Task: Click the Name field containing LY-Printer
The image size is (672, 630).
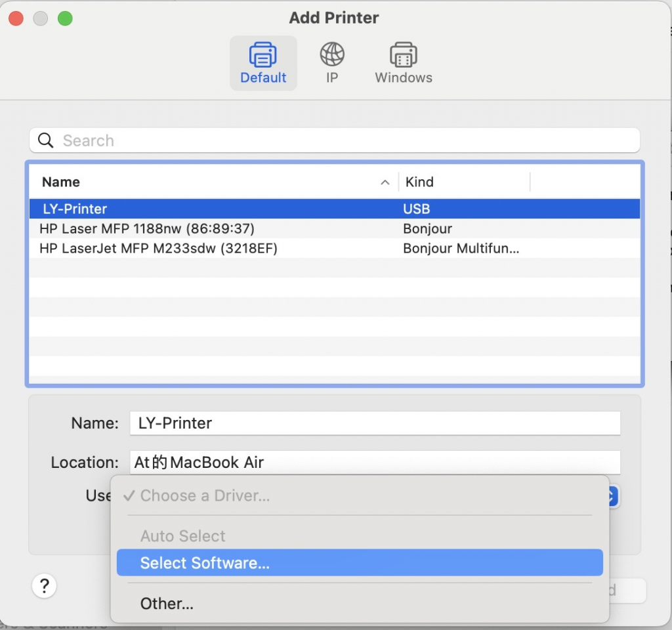Action: click(x=375, y=423)
